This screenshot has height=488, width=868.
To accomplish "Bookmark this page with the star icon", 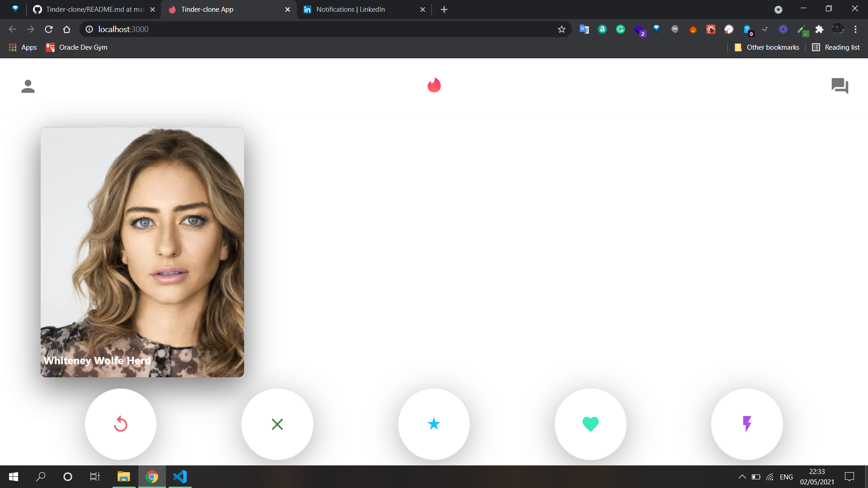I will pos(561,29).
